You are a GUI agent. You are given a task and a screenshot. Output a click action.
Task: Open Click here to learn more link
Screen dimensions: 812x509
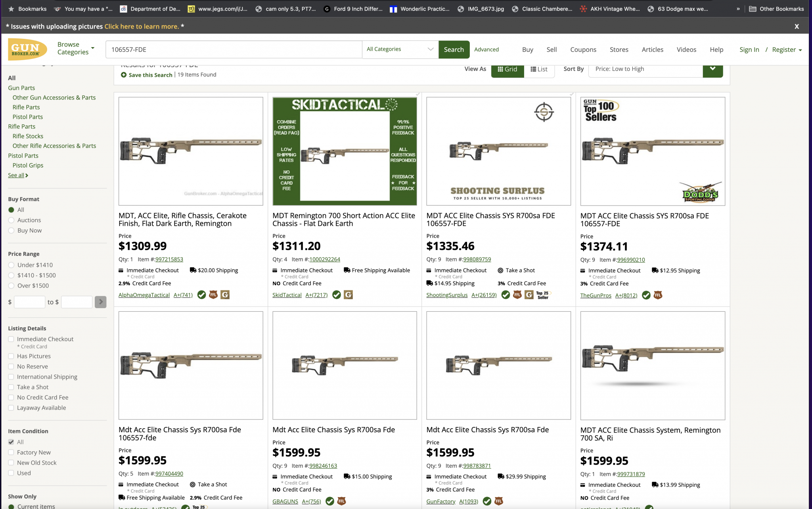(x=142, y=27)
